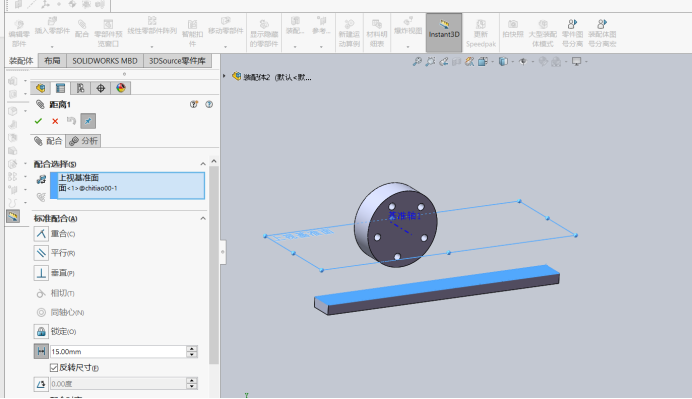Screen dimensions: 692x399
Task: Open the view settings monitor icon
Action: click(x=576, y=62)
